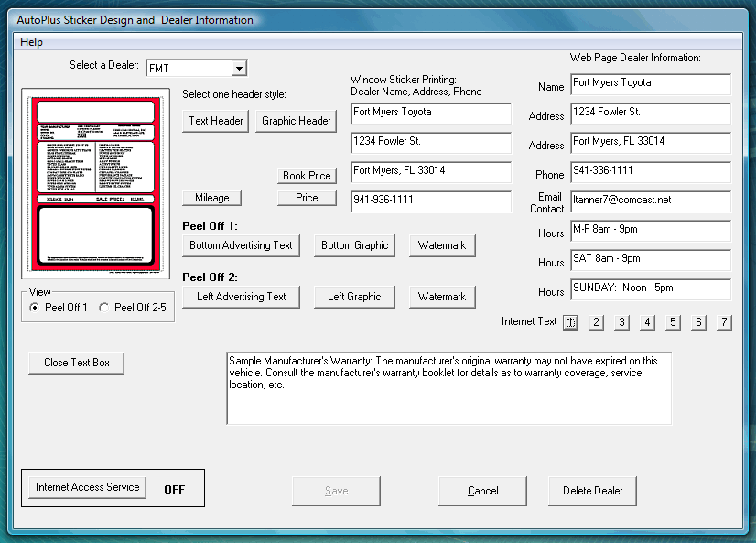The width and height of the screenshot is (756, 543).
Task: Click the OFF status text
Action: 174,490
